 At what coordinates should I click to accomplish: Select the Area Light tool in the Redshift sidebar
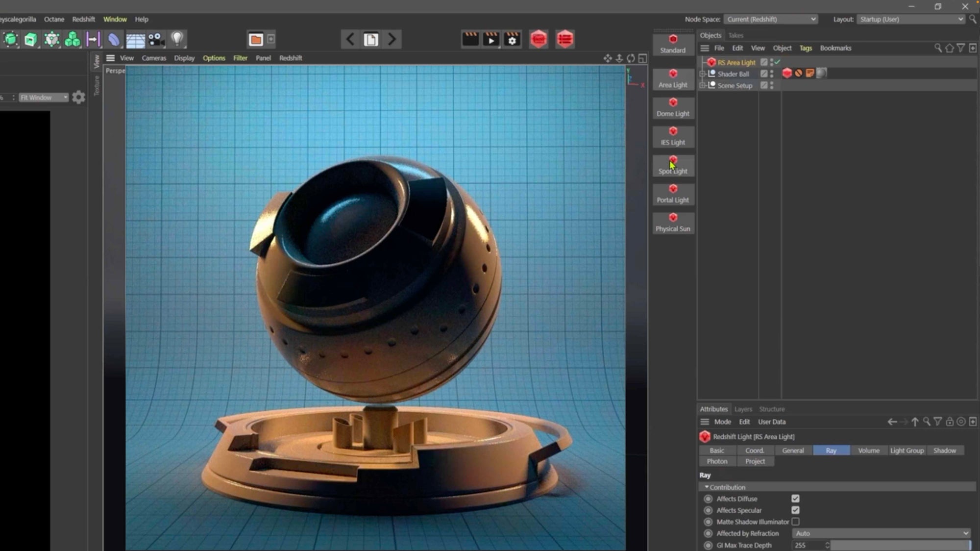tap(673, 79)
